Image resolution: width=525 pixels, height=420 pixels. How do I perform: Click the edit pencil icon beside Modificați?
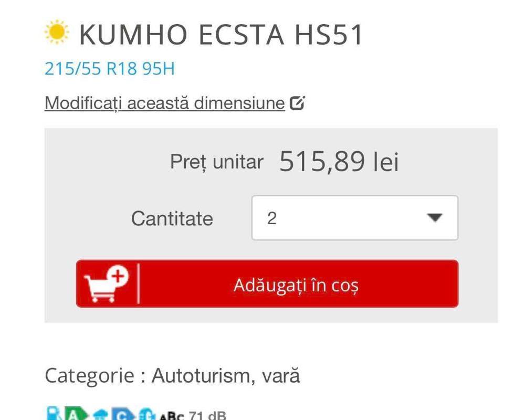297,103
